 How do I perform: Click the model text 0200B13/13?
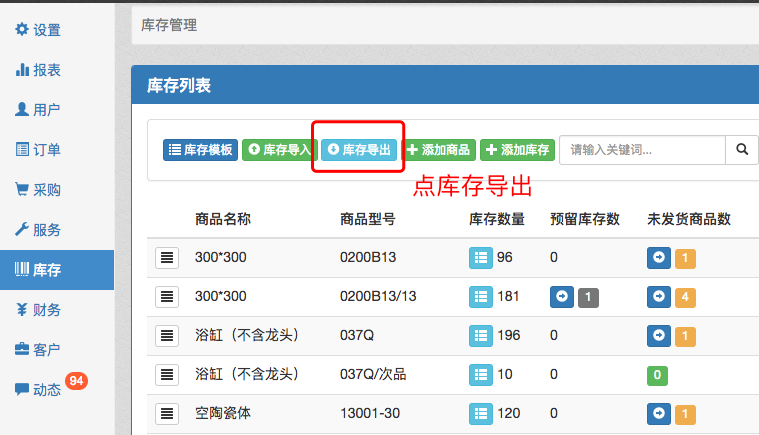pyautogui.click(x=378, y=296)
